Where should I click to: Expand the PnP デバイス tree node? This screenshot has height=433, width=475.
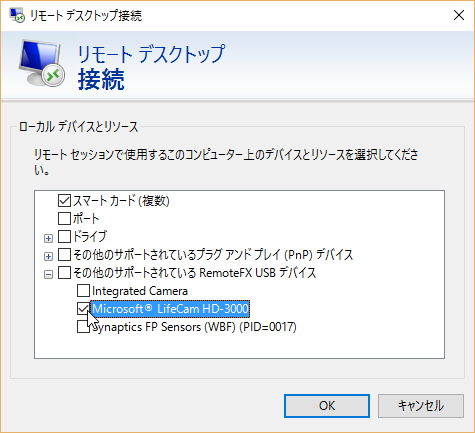48,256
